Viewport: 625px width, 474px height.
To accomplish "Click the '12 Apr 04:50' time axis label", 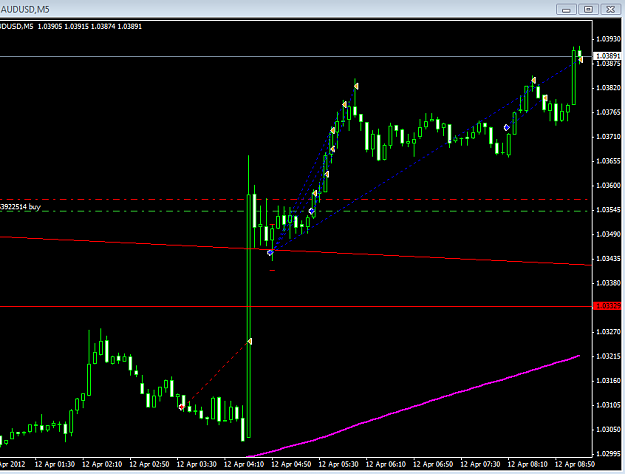I will tap(291, 464).
